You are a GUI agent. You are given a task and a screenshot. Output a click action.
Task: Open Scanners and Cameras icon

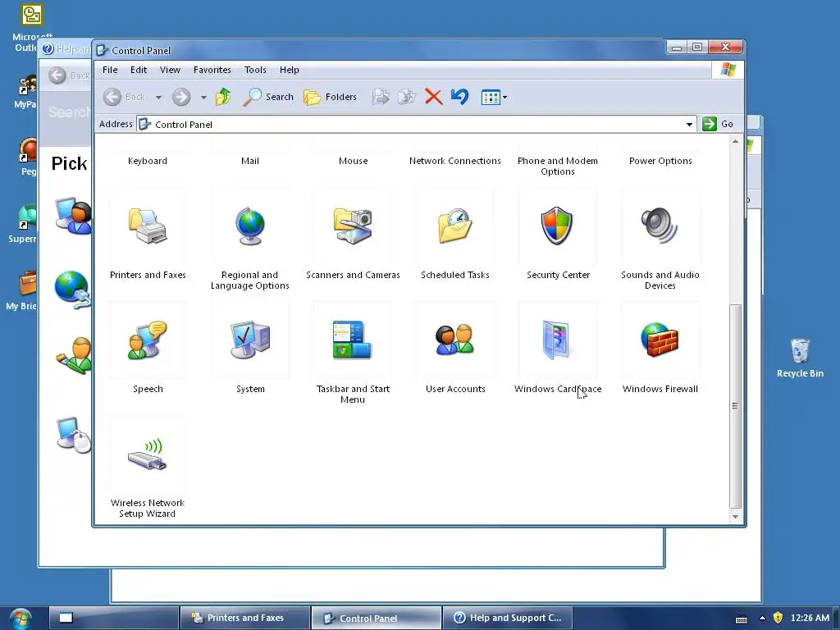coord(353,226)
